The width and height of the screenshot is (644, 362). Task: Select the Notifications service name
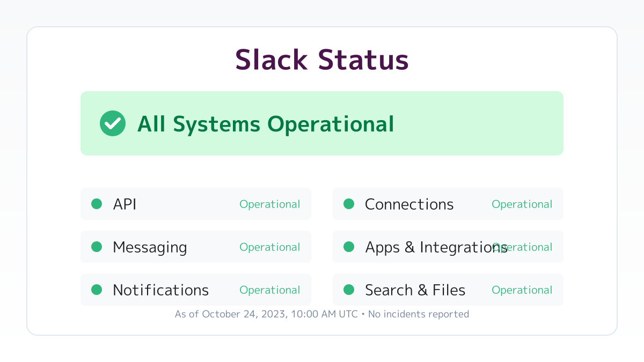pos(160,290)
